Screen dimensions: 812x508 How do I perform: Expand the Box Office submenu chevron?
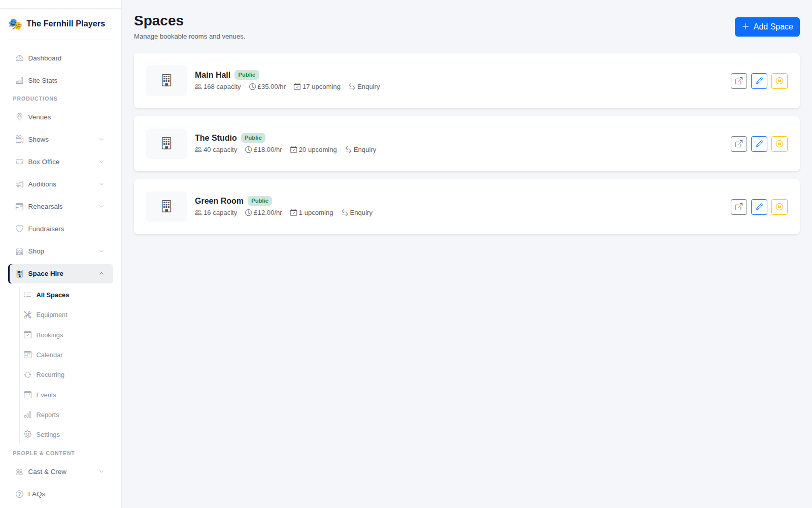(101, 162)
